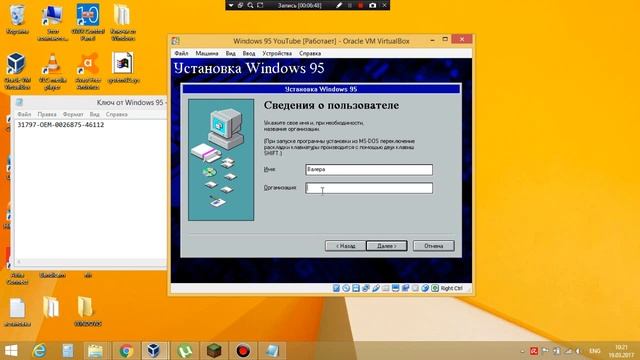
Task: Select the Oracle VM VirtualBox desktop shortcut
Action: [x=18, y=71]
